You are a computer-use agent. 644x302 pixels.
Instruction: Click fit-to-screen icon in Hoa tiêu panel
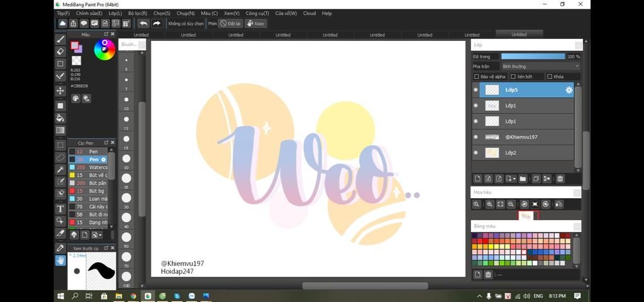[500, 204]
